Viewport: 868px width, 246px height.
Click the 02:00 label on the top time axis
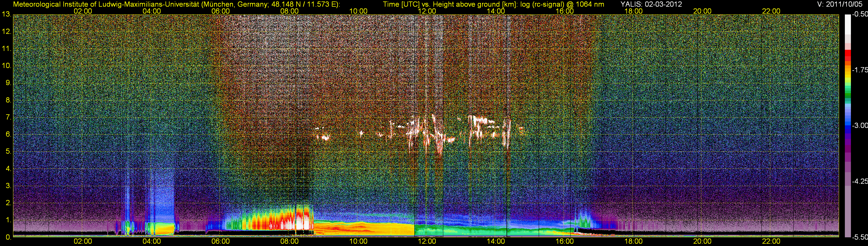point(82,11)
